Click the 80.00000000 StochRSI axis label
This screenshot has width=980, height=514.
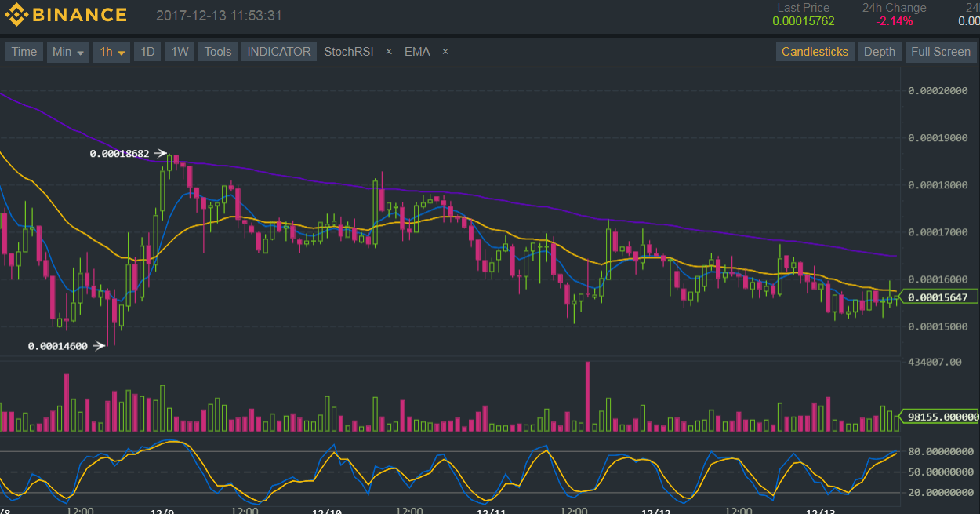click(x=941, y=452)
